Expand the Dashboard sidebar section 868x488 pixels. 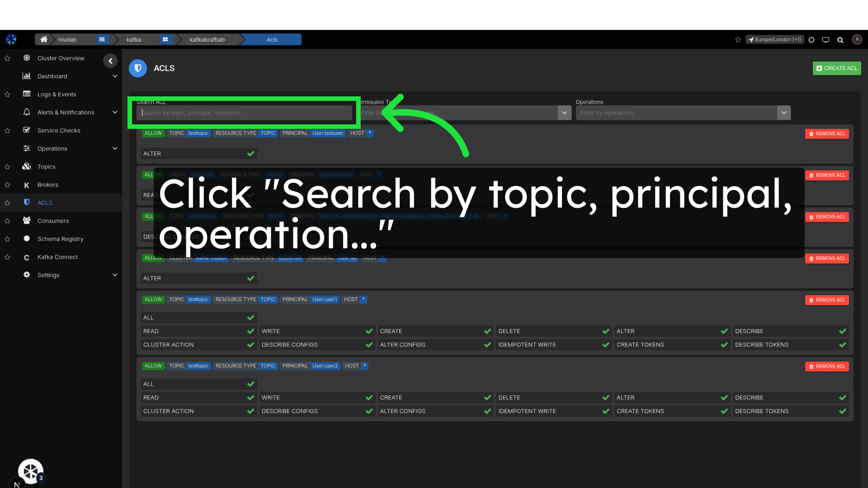[115, 76]
